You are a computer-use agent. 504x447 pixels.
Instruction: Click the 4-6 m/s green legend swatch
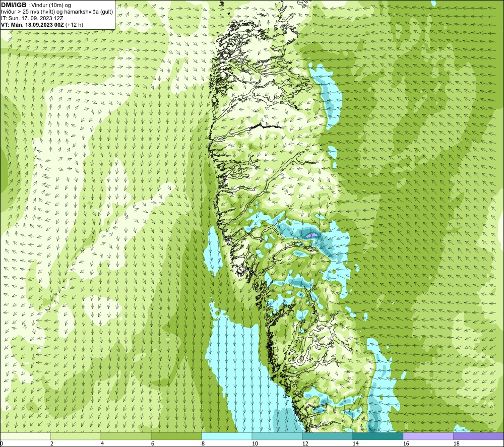126,436
